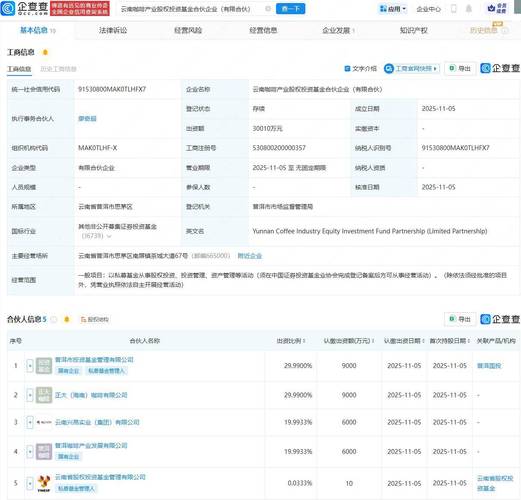Switch to 知识产权 tab
This screenshot has height=500, width=521.
[414, 30]
